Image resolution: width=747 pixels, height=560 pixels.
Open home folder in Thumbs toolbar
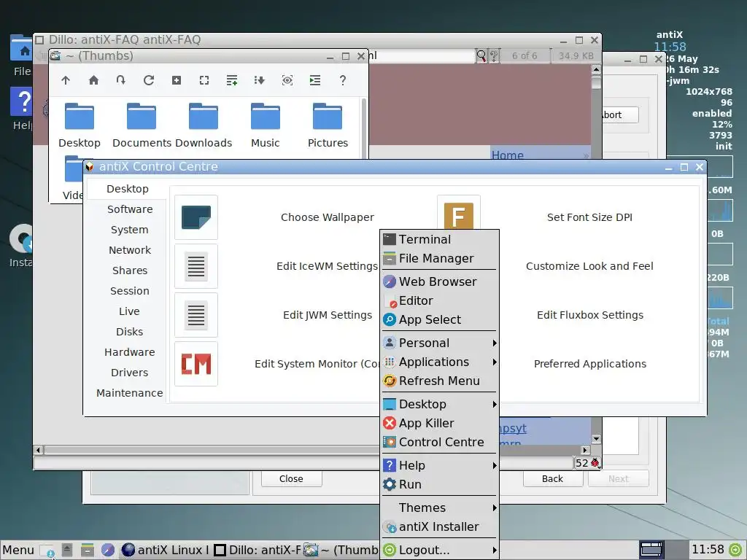[x=93, y=80]
